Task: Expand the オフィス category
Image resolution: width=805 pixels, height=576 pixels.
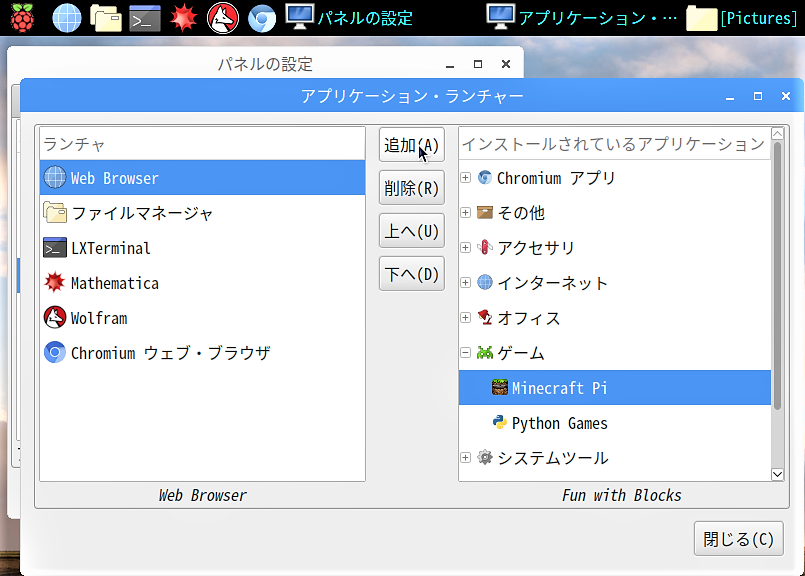Action: pos(466,317)
